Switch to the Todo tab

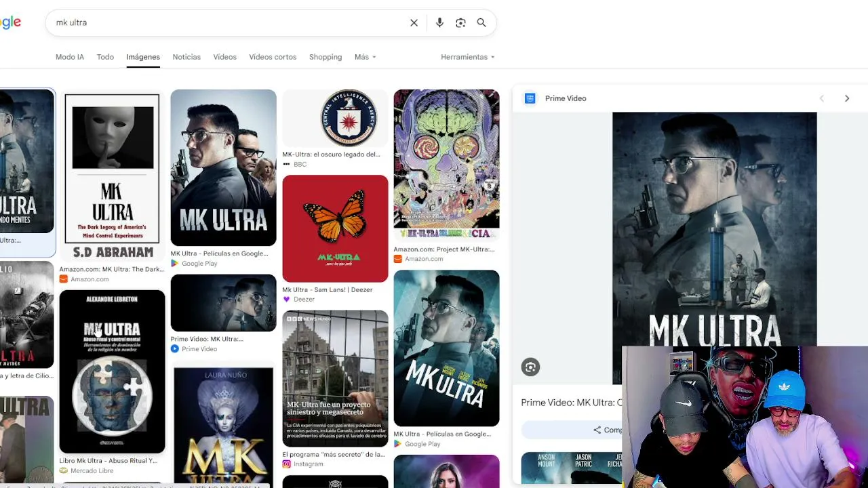pos(105,57)
